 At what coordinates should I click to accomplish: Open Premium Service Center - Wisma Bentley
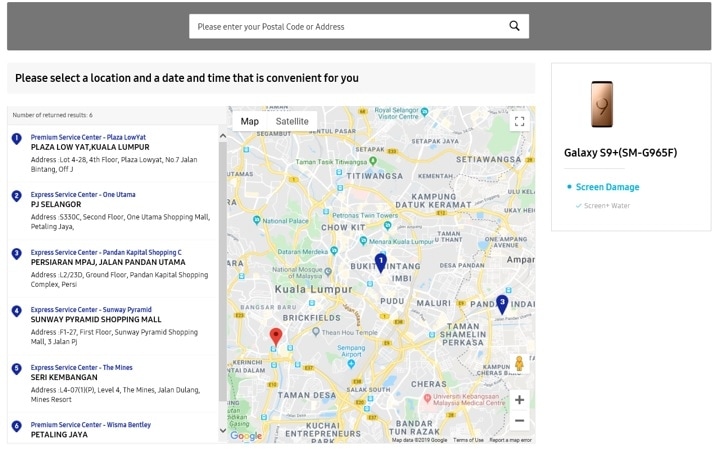click(91, 424)
